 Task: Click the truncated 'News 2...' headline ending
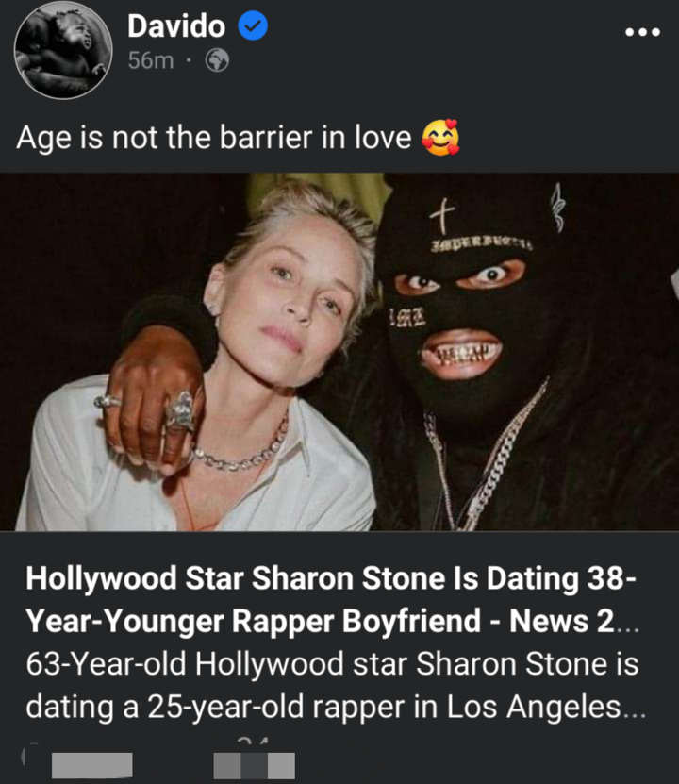coord(574,622)
